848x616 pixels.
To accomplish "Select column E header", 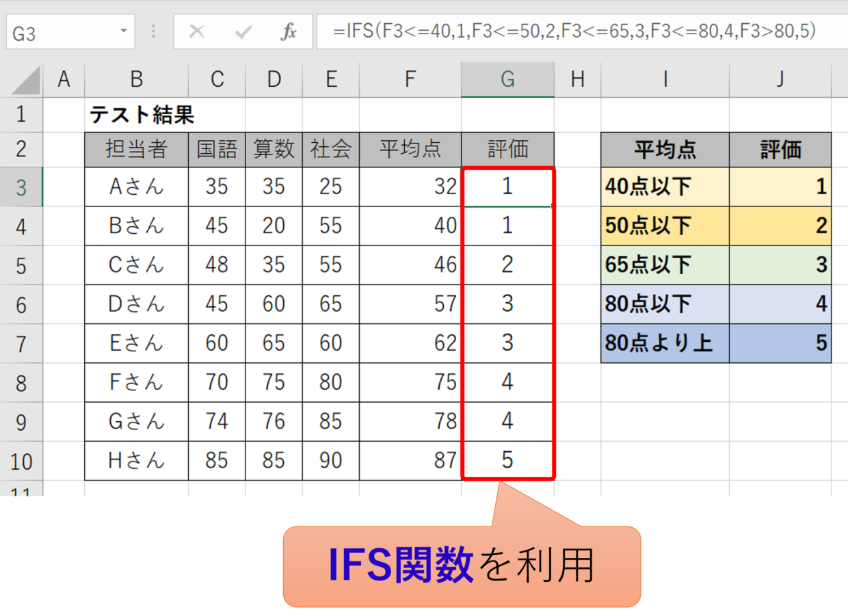I will [331, 80].
